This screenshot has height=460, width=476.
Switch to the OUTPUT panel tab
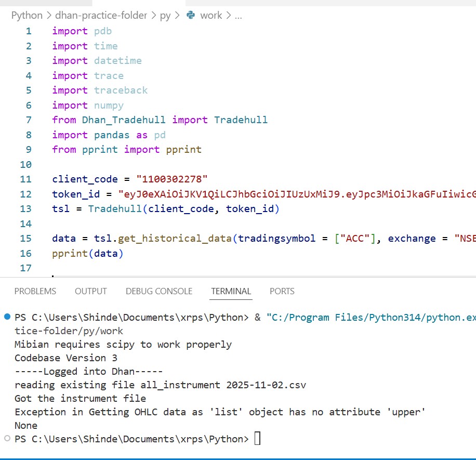(91, 291)
